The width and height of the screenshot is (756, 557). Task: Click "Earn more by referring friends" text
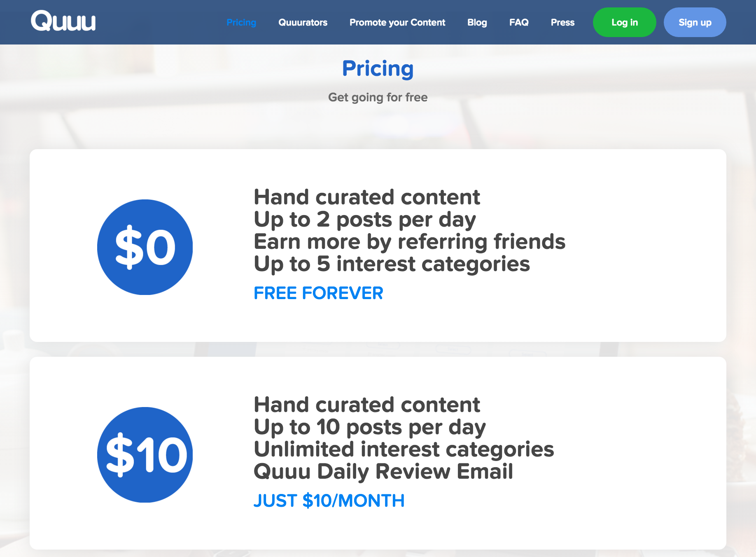point(409,241)
